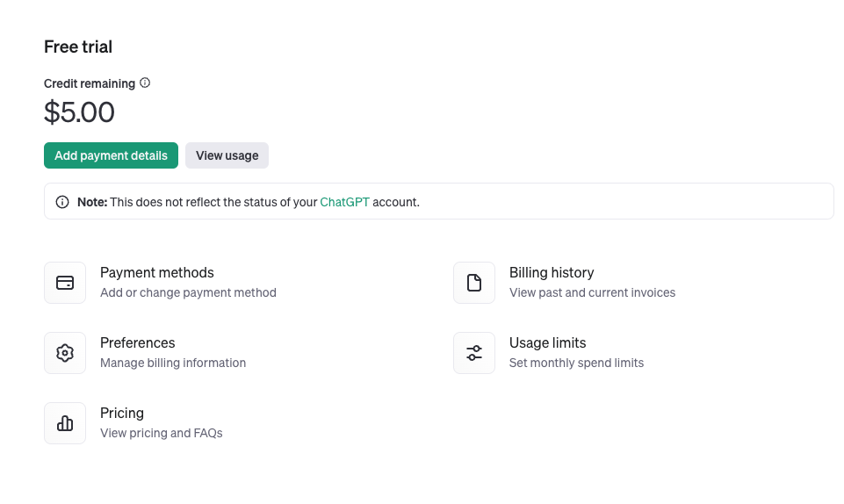Click "Add or change payment method" text
Screen dimensions: 844x504
click(188, 292)
